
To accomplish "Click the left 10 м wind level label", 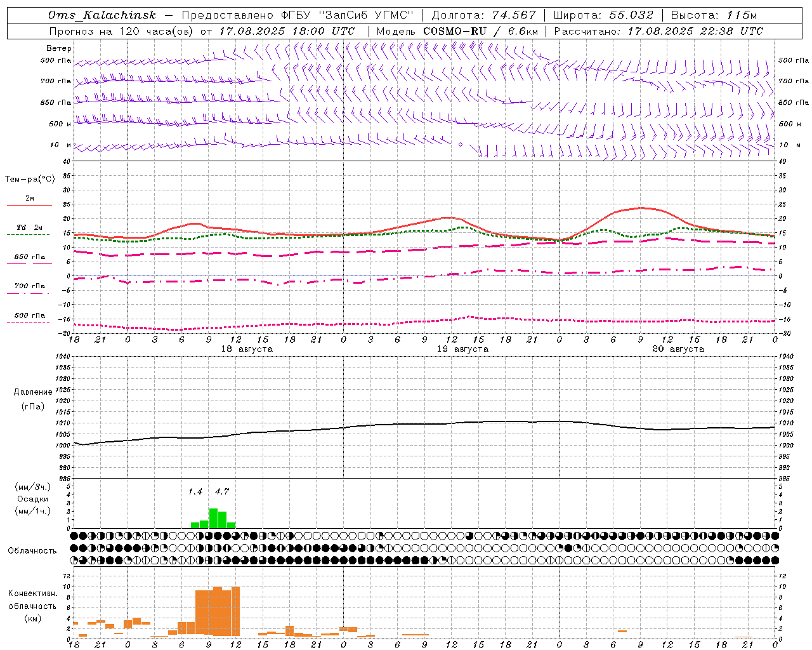I will tap(61, 145).
